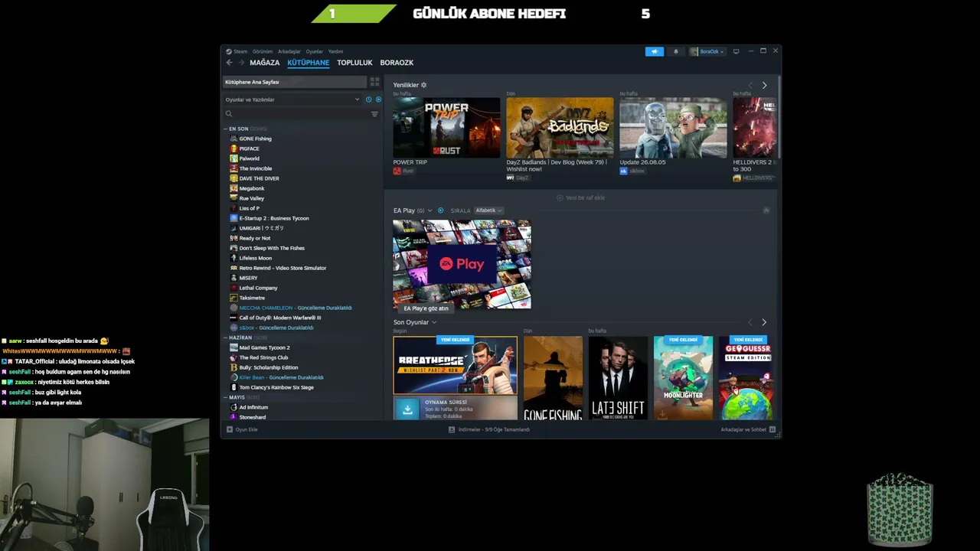Open İndirmeler downloads status
The width and height of the screenshot is (980, 551).
tap(489, 429)
